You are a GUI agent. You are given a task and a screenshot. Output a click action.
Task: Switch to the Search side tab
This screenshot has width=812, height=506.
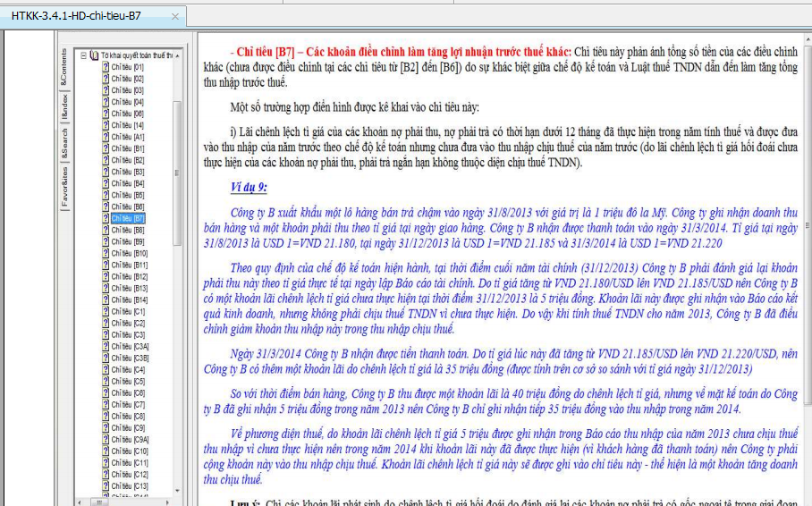[63, 145]
